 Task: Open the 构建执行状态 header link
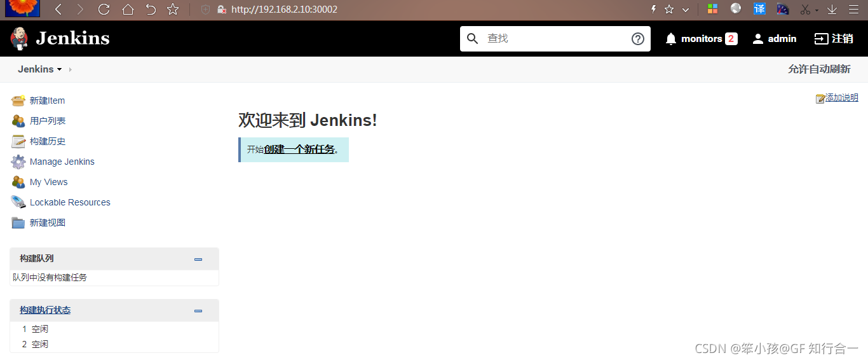45,310
